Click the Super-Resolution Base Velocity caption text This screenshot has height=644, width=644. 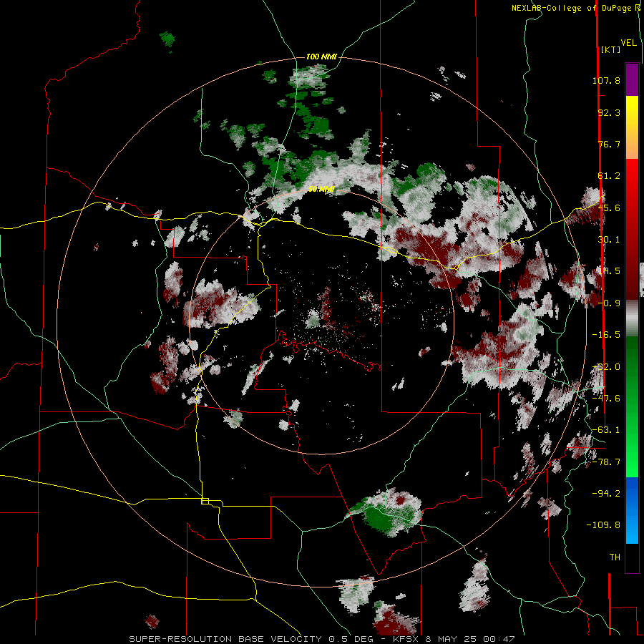click(322, 639)
